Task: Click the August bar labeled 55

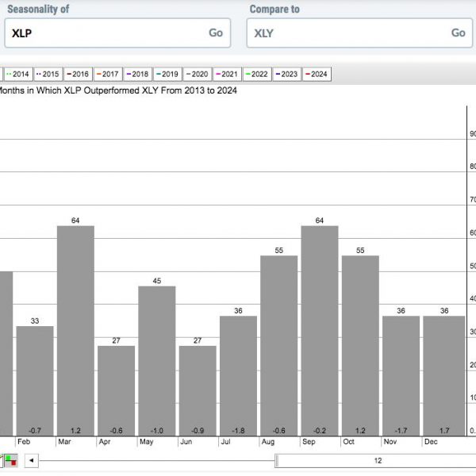Action: [279, 346]
